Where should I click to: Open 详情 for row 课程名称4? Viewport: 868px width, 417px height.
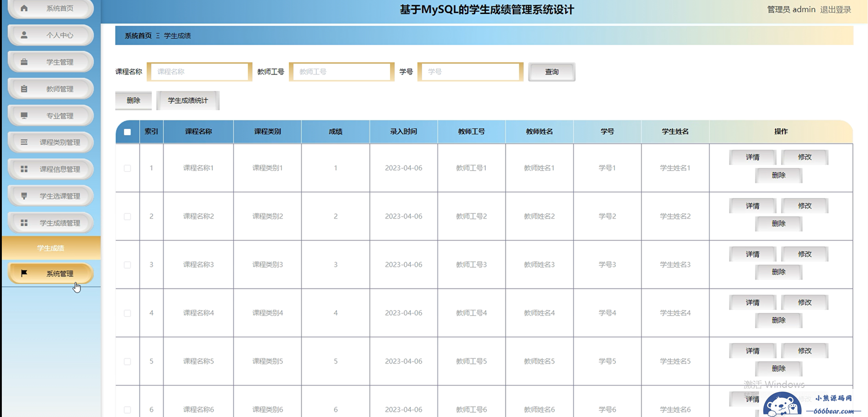(752, 302)
